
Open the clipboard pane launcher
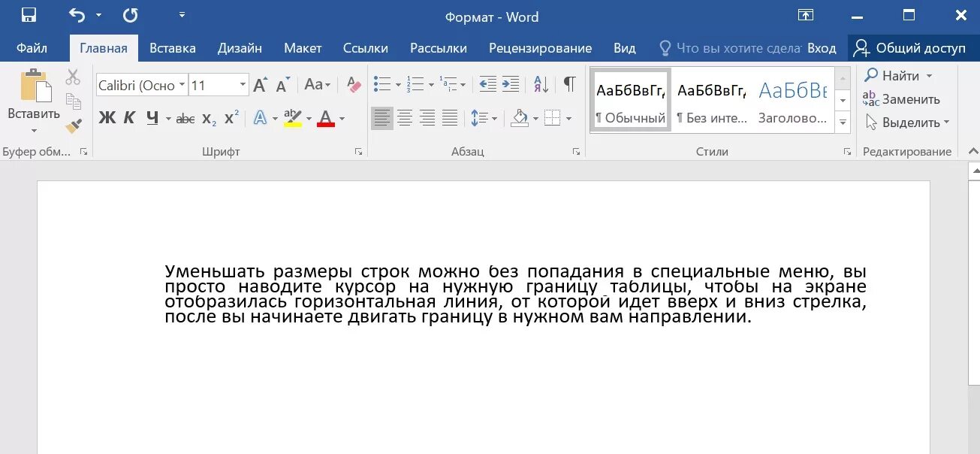[83, 152]
